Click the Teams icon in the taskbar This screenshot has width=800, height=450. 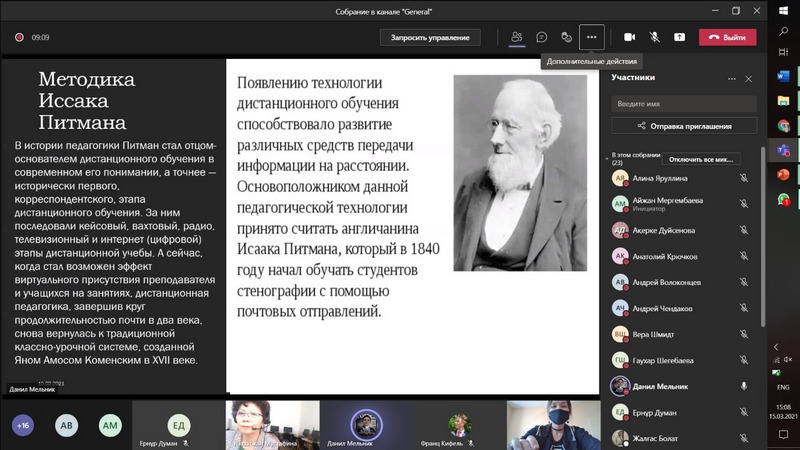(x=783, y=150)
